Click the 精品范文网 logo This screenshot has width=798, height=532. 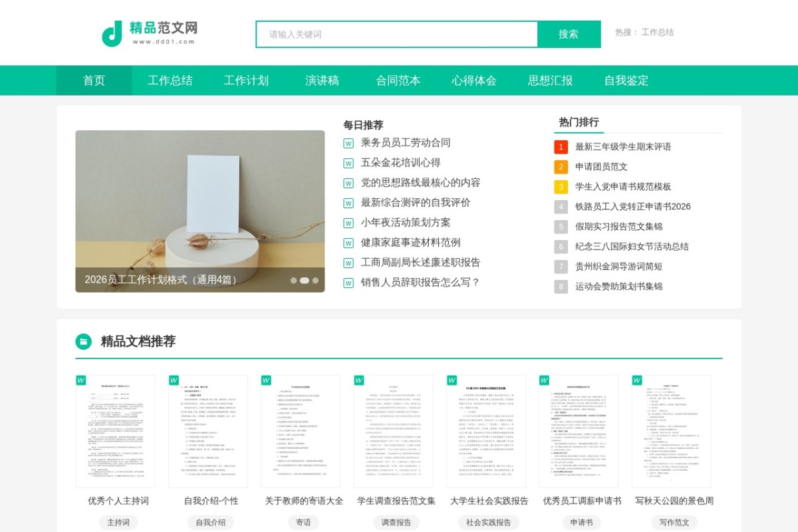150,33
